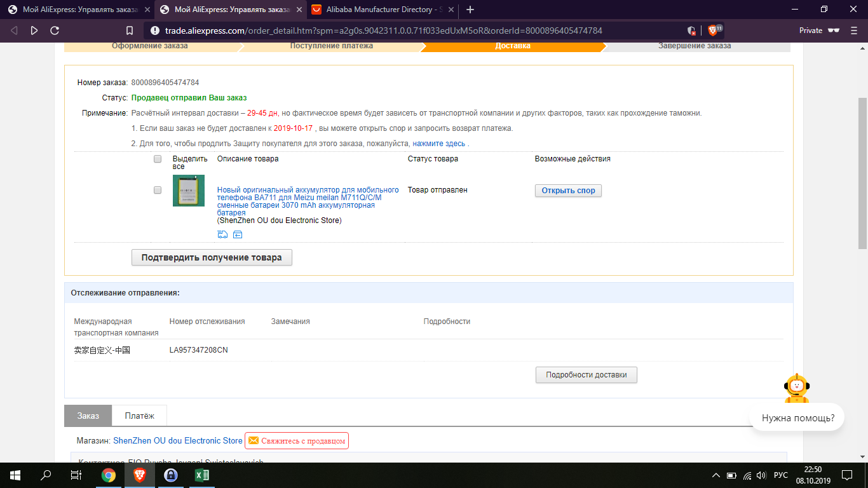
Task: Click the Свяжитесь с продавцом button
Action: 297,441
